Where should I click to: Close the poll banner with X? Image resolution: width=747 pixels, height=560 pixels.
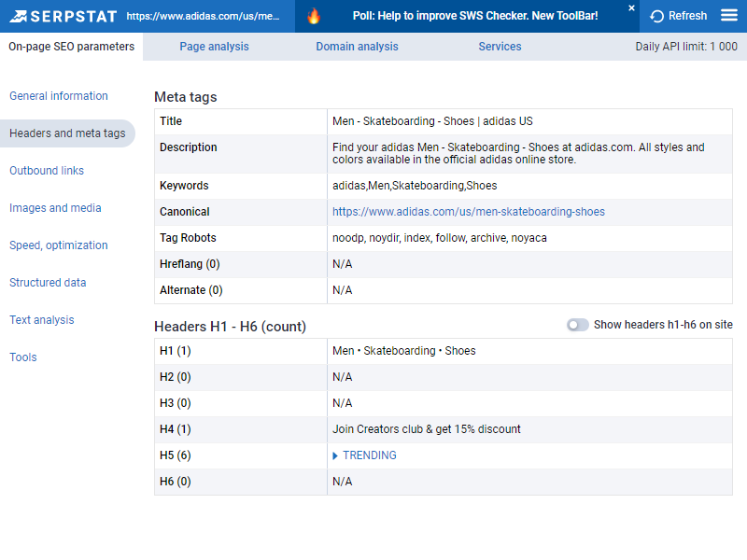point(632,8)
